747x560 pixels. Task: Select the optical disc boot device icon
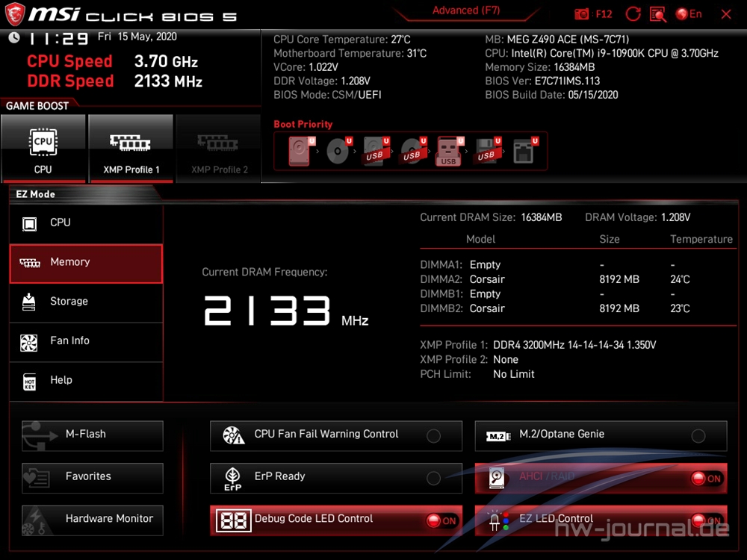click(x=338, y=151)
